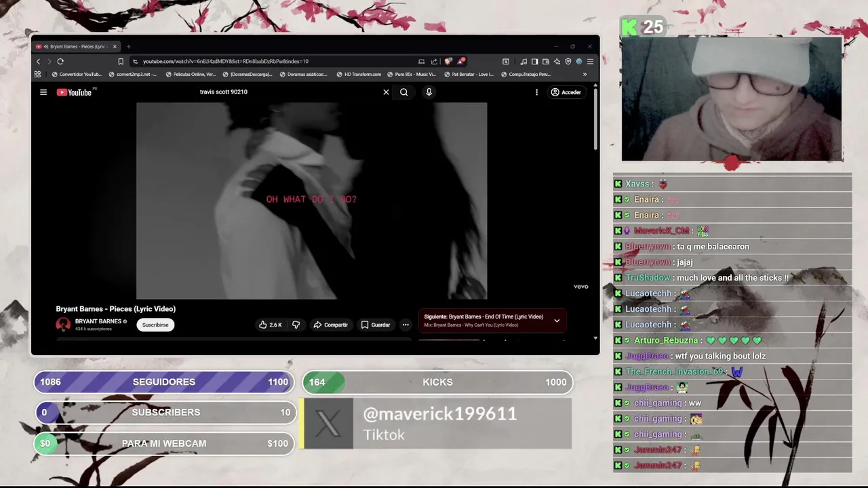Image resolution: width=868 pixels, height=488 pixels.
Task: Clear the YouTube search text with X
Action: coord(386,92)
